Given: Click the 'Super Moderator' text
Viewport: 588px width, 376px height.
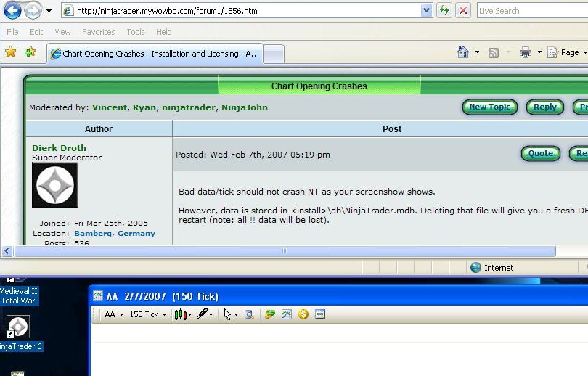Looking at the screenshot, I should [x=67, y=158].
